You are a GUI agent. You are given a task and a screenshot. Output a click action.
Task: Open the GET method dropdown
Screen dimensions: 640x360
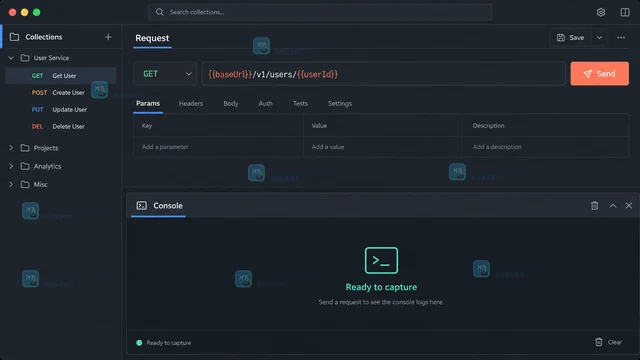(165, 74)
